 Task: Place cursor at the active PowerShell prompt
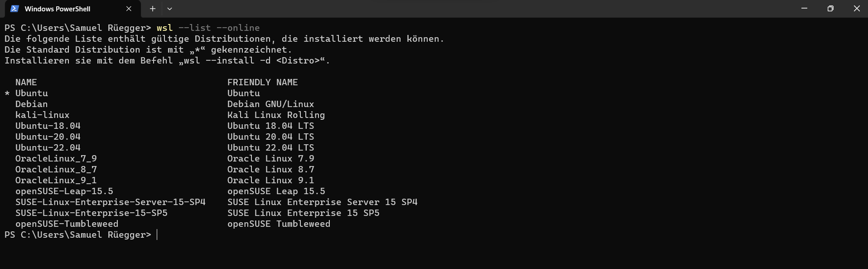pyautogui.click(x=158, y=235)
